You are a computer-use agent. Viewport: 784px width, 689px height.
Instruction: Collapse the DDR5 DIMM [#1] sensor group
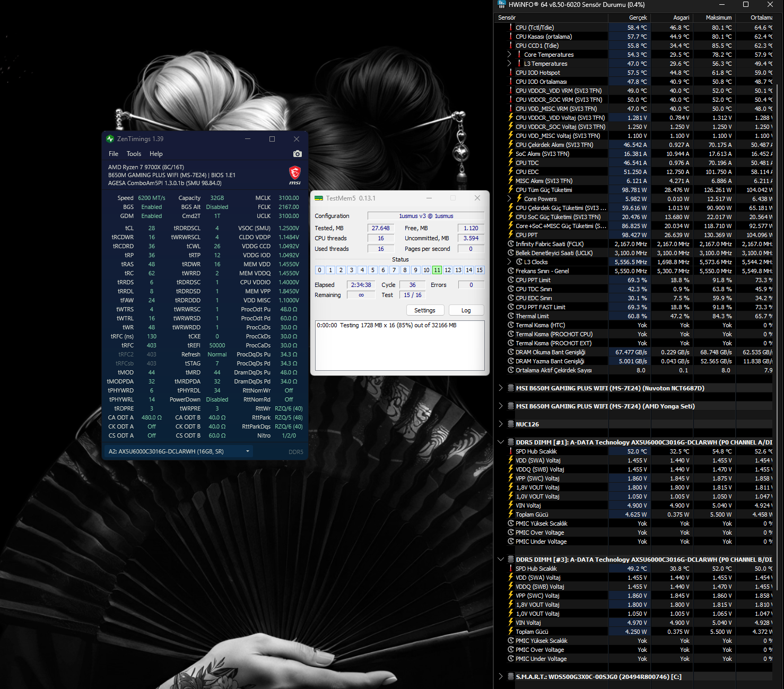click(501, 442)
